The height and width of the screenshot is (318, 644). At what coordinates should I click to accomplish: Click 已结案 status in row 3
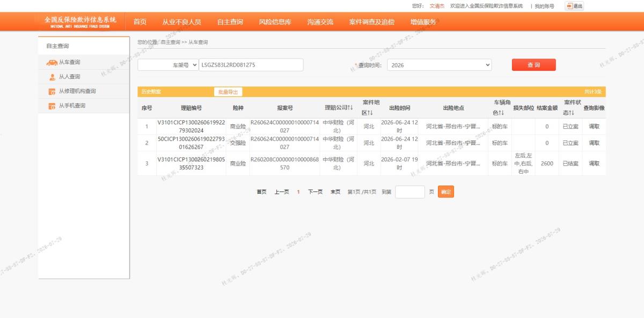pos(570,164)
